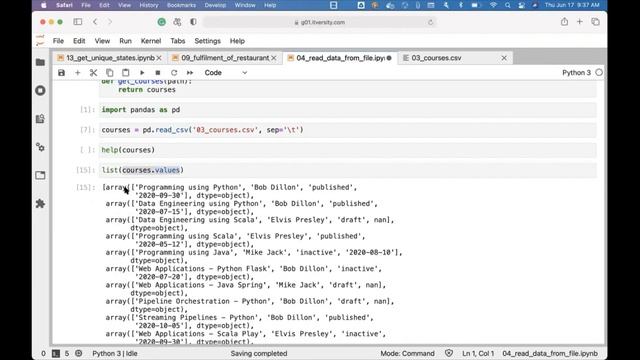
Task: Open the Develop menu in macOS menu bar
Action: tap(215, 5)
